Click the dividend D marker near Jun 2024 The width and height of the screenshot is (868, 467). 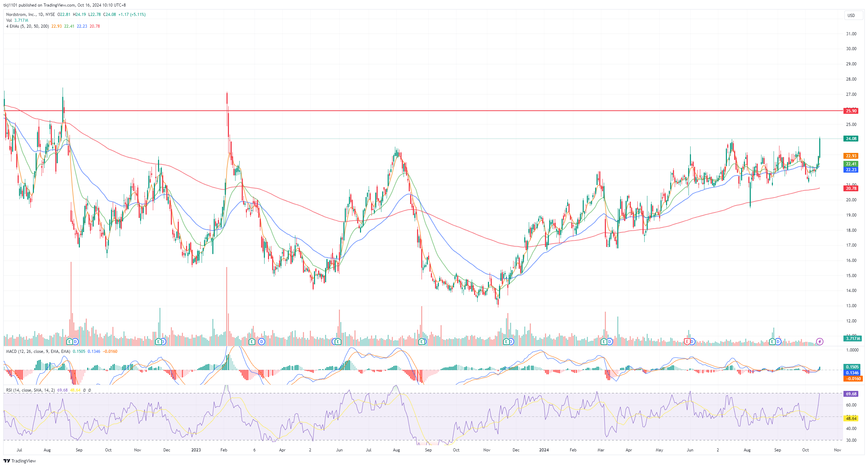pyautogui.click(x=692, y=342)
